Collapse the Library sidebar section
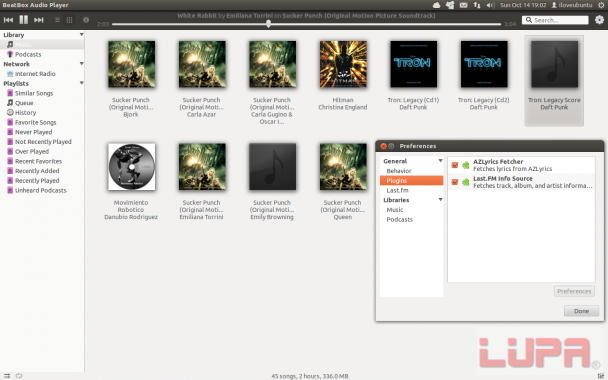This screenshot has width=608, height=380. click(81, 35)
